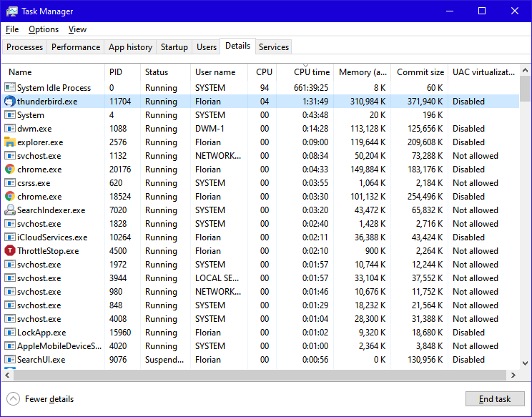The height and width of the screenshot is (417, 532).
Task: Click the chrome.exe icon with PID 20176
Action: tap(10, 170)
